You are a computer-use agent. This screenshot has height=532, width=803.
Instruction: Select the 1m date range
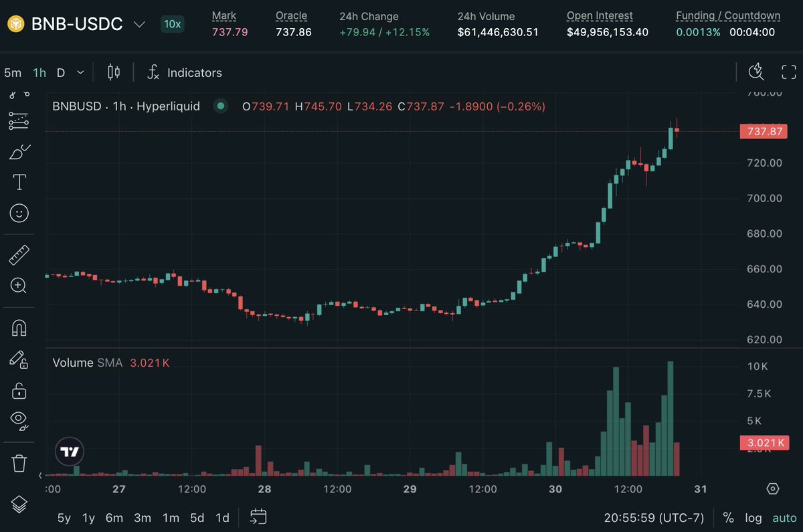[171, 517]
